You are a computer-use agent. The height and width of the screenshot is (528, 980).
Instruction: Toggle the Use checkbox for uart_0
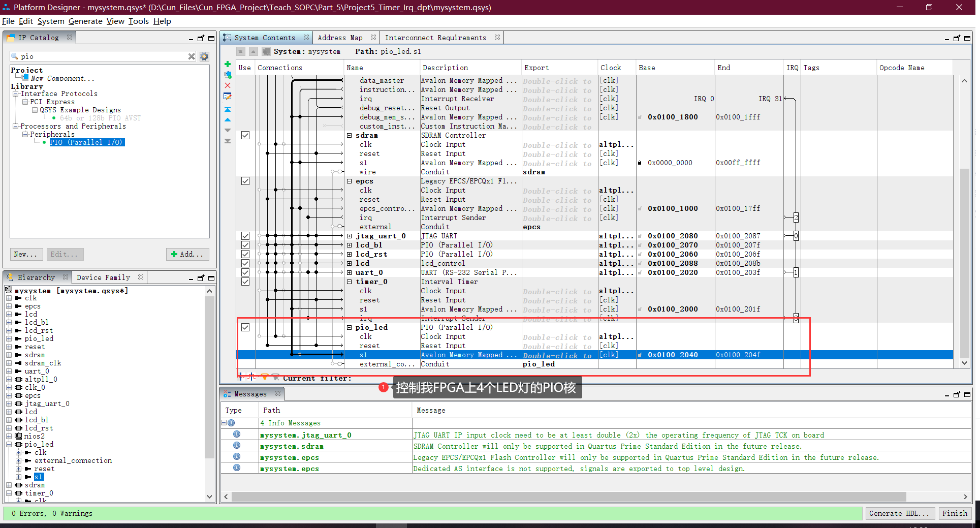[245, 272]
